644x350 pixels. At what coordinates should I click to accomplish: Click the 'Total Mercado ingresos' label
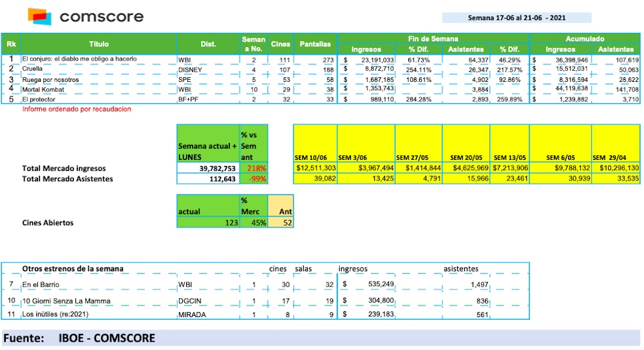[x=64, y=168]
